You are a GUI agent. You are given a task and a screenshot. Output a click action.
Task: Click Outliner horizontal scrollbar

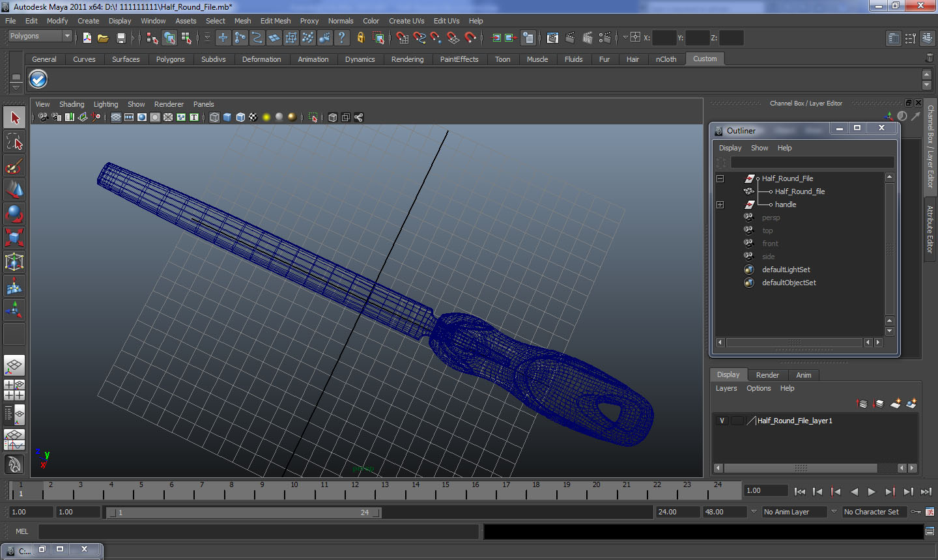coord(795,343)
